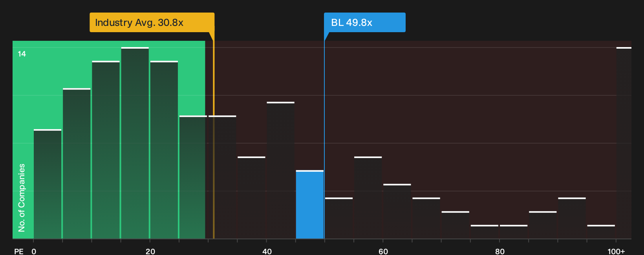Select the dark bar at PE 90-95
Viewport: 644px width, 255px height.
(572, 218)
